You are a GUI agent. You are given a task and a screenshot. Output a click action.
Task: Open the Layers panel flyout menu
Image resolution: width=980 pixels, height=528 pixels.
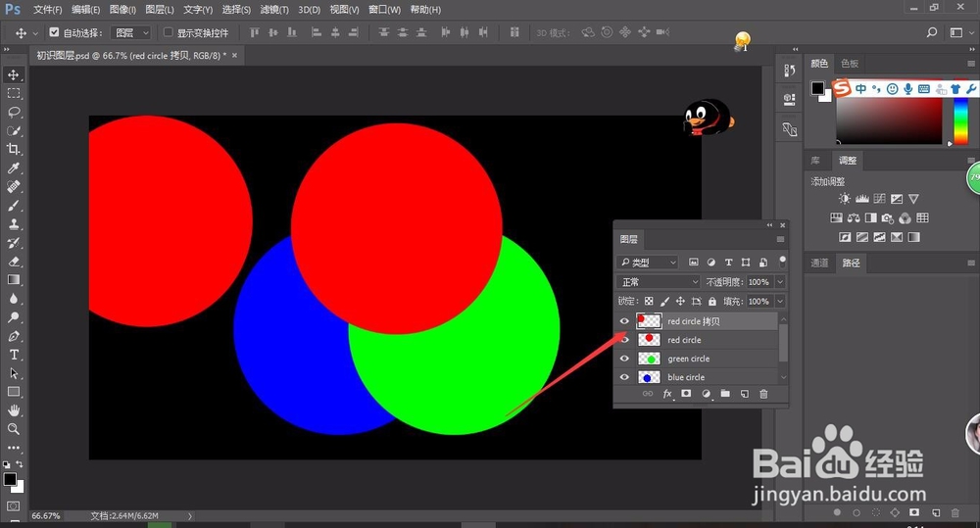click(780, 239)
